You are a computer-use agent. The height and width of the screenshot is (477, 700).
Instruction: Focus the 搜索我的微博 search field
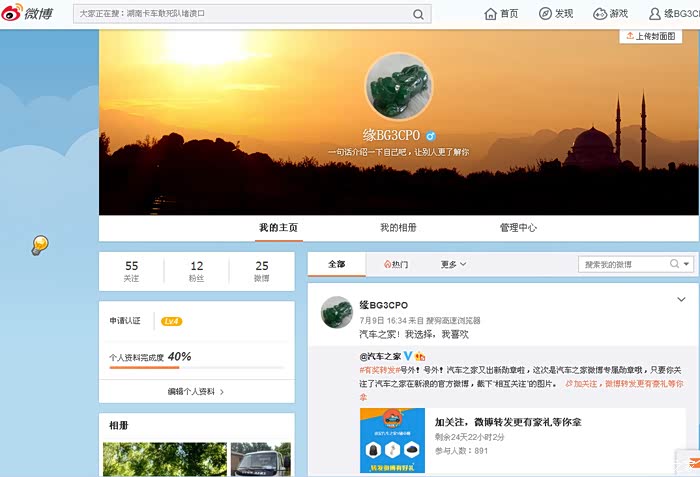tap(624, 264)
